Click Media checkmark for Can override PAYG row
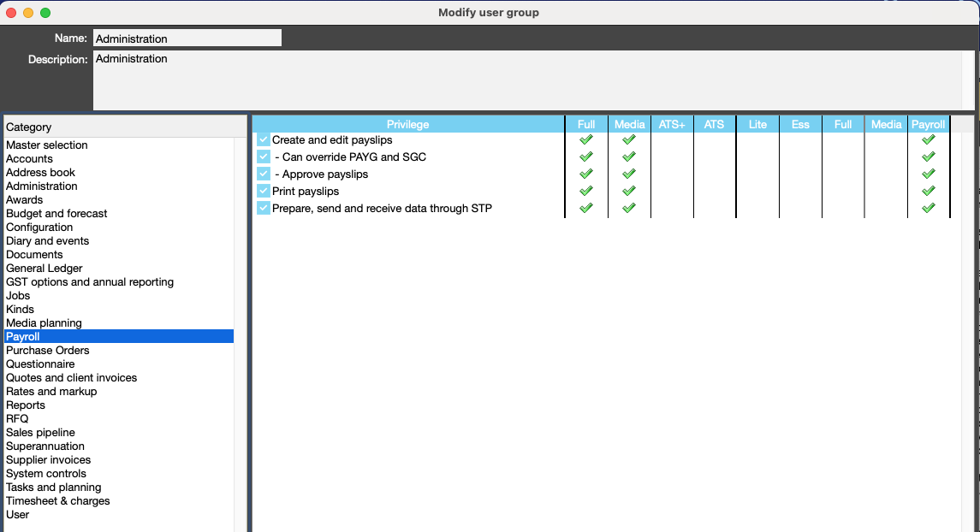Screen dimensions: 980x532 (629, 157)
